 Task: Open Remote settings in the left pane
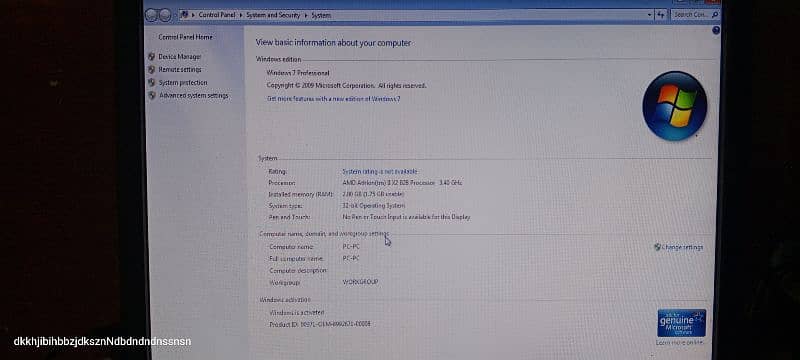pyautogui.click(x=180, y=69)
